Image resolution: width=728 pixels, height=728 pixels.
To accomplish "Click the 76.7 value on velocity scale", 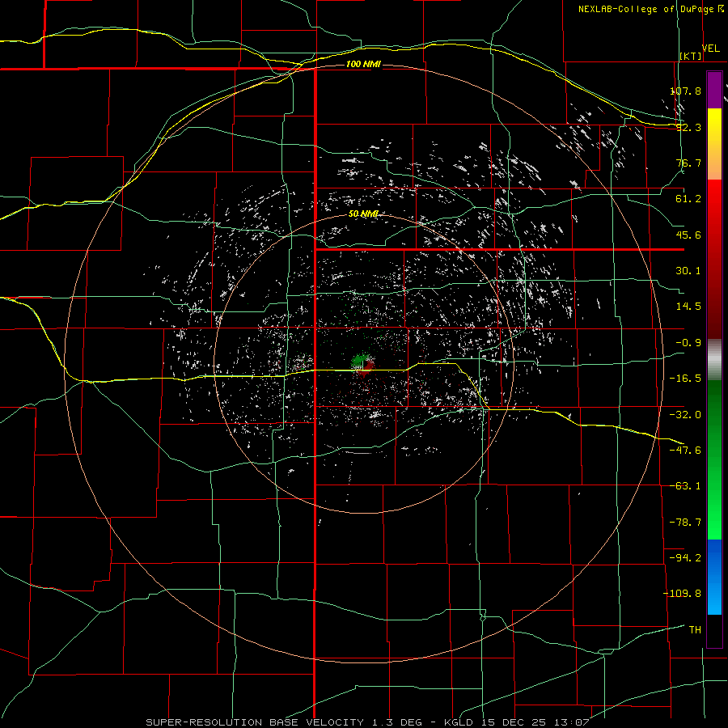I will coord(688,163).
